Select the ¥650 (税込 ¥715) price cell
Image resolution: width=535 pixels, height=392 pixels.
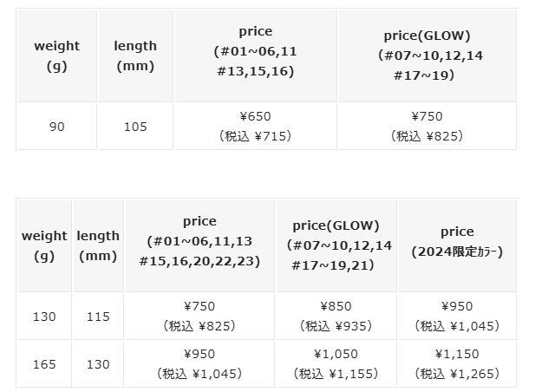255,127
